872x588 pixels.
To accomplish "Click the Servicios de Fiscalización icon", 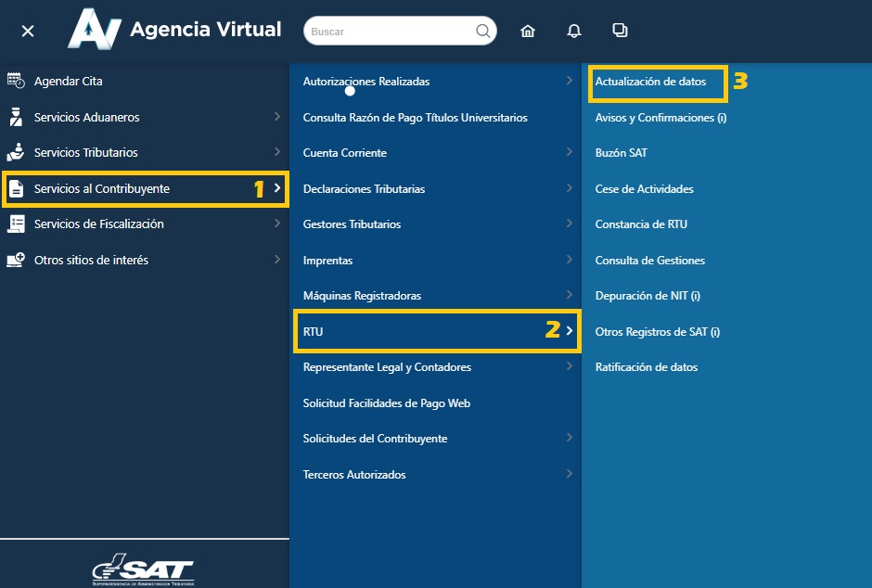I will tap(16, 224).
